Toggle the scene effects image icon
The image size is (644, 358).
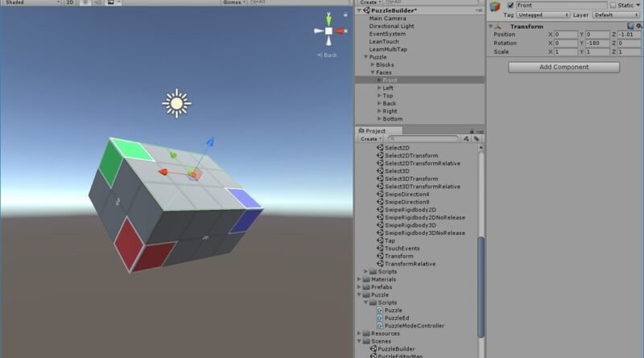[110, 2]
